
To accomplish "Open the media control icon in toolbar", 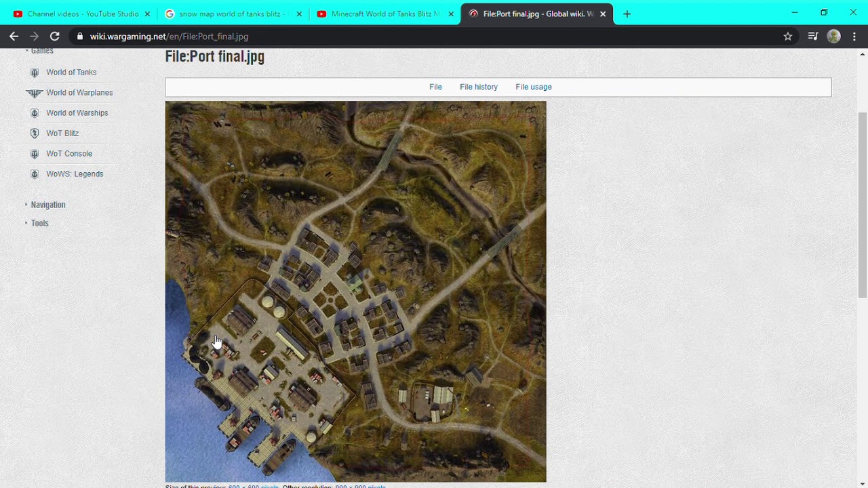I will [x=813, y=37].
